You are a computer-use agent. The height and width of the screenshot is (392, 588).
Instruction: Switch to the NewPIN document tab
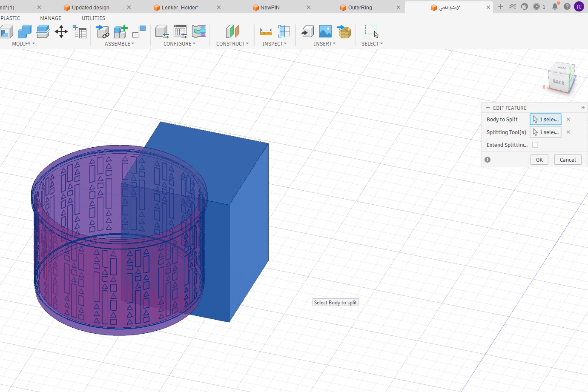point(270,7)
